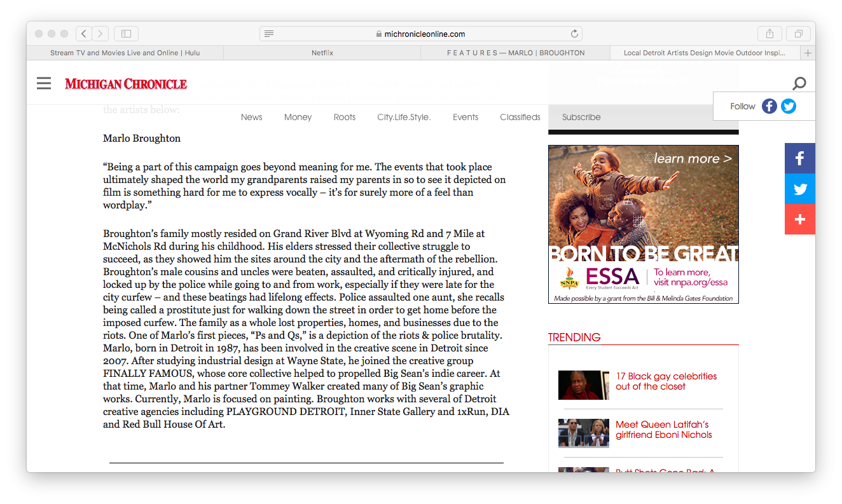Share article via Twitter side button

pos(800,189)
